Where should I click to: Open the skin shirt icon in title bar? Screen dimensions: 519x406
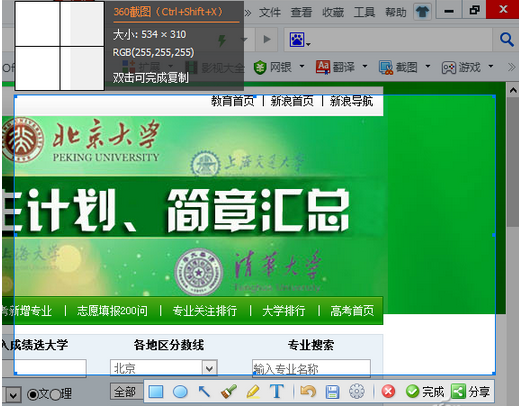(x=422, y=12)
